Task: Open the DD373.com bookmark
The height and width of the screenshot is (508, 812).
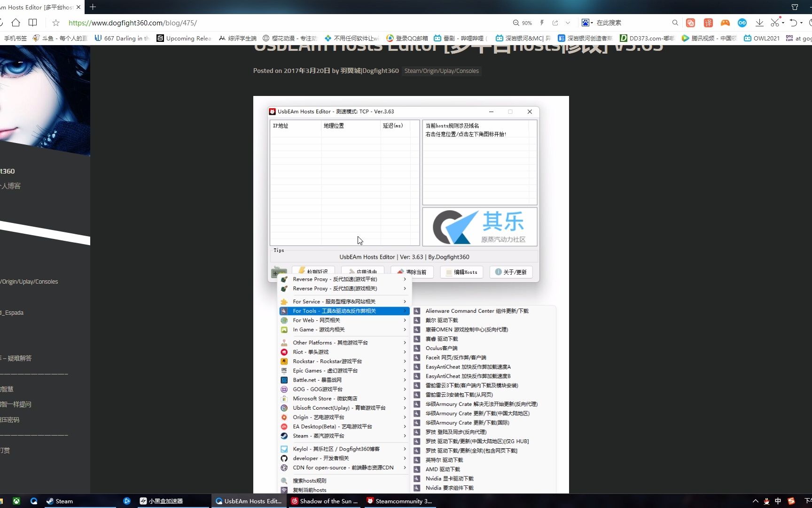Action: tap(647, 38)
